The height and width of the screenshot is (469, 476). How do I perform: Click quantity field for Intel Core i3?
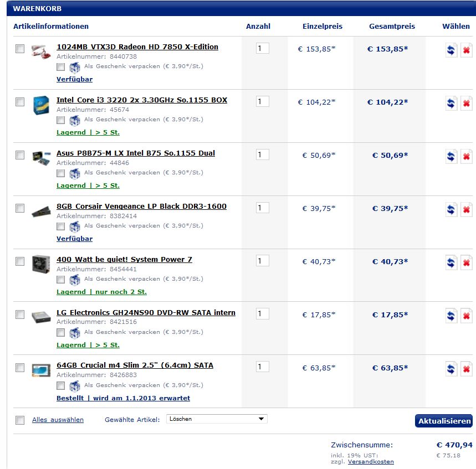point(263,101)
